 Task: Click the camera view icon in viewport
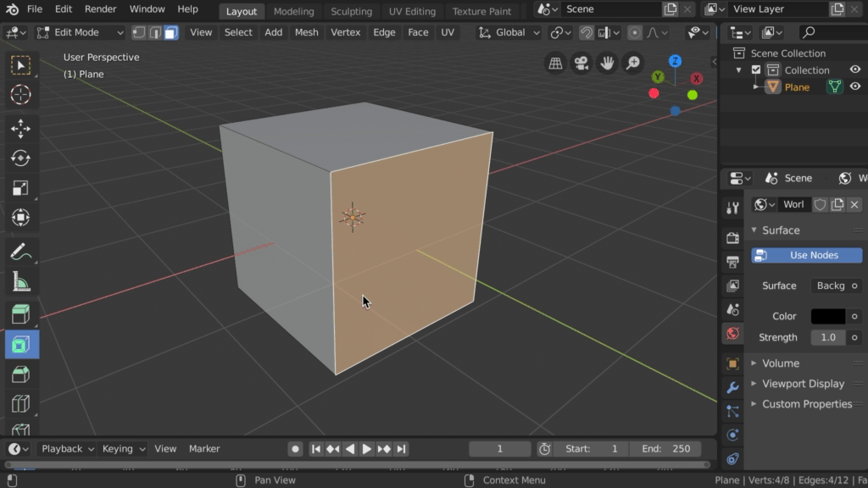[x=581, y=64]
